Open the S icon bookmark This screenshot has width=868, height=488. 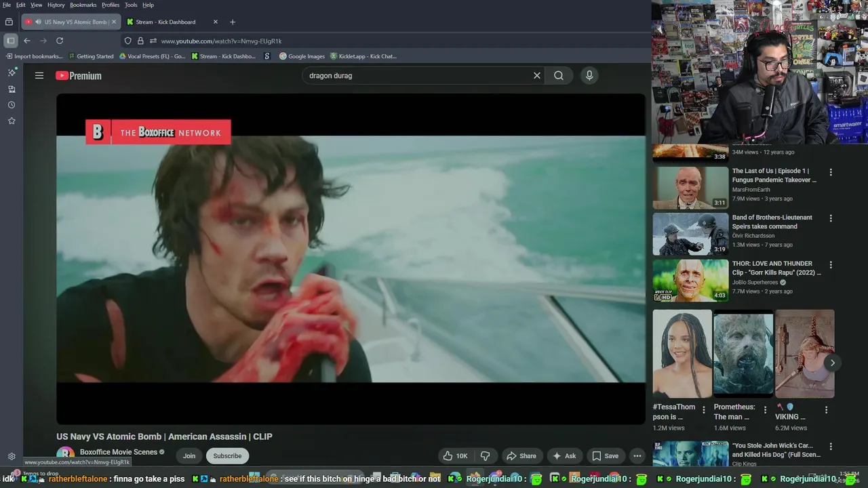[x=267, y=56]
